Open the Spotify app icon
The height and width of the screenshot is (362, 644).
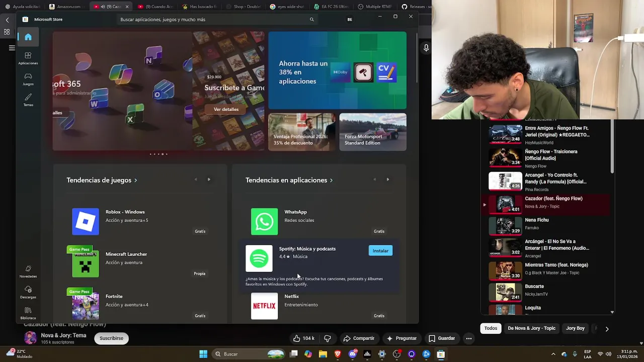(x=259, y=258)
